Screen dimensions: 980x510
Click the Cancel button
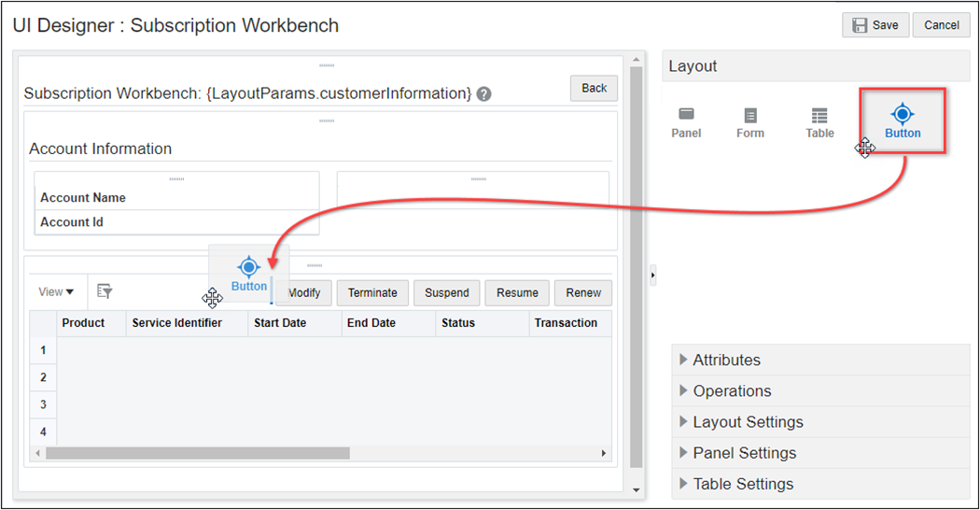coord(941,25)
